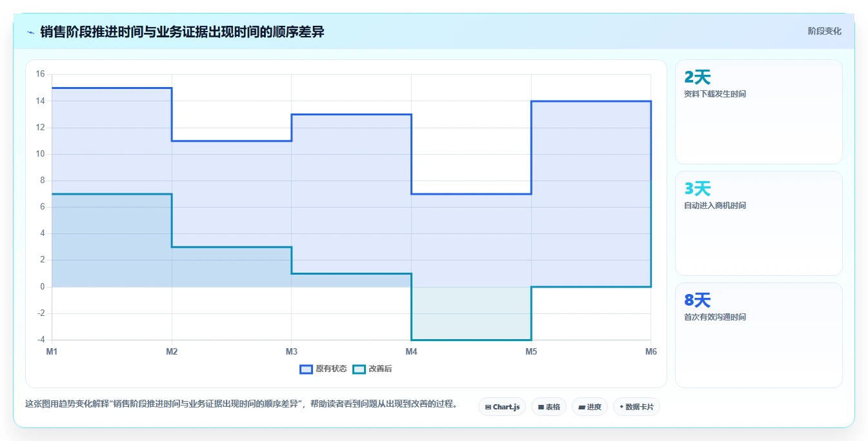Image resolution: width=868 pixels, height=441 pixels.
Task: Select the 进度 tag chip
Action: click(590, 407)
